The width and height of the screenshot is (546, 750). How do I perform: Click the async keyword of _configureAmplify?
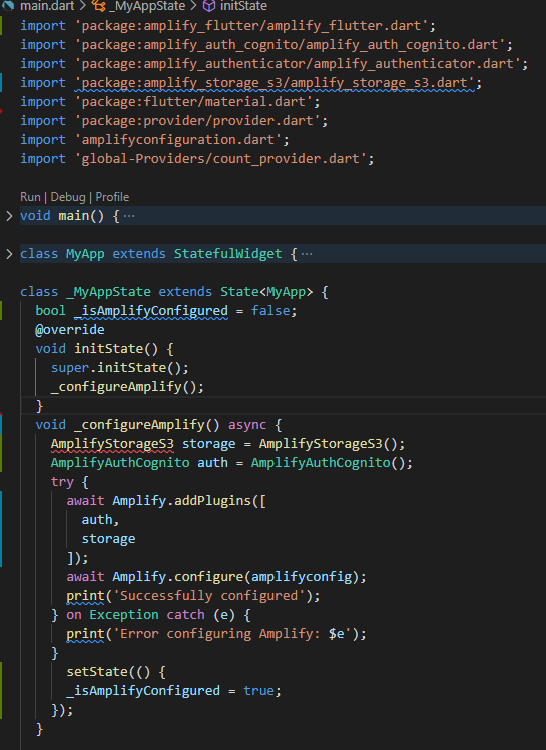[x=247, y=425]
